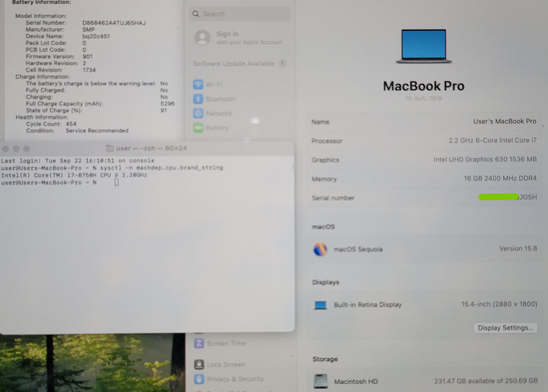Click 'Intel UHD Graphics 630 1536 MB' value

click(485, 160)
